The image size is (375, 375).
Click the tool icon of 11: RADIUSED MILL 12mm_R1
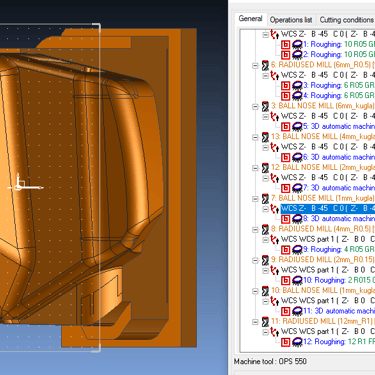pyautogui.click(x=265, y=322)
